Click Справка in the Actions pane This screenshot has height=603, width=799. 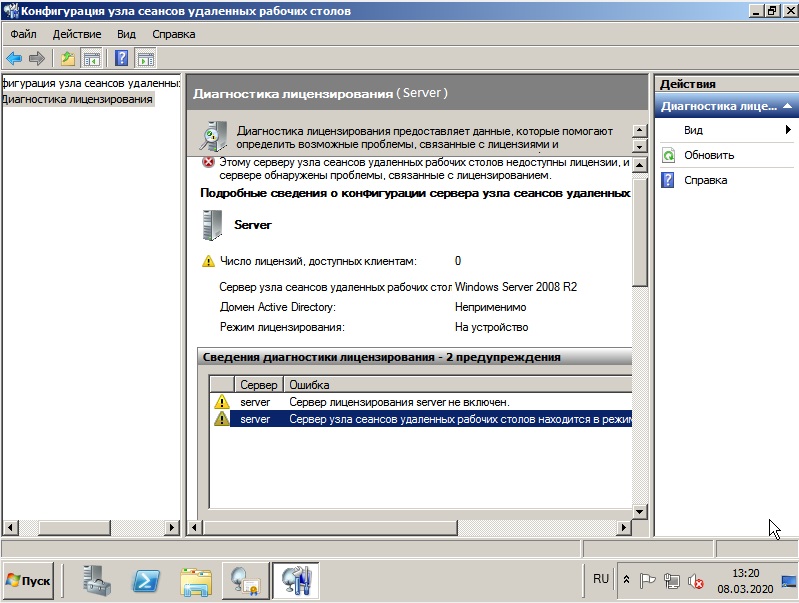click(x=705, y=180)
